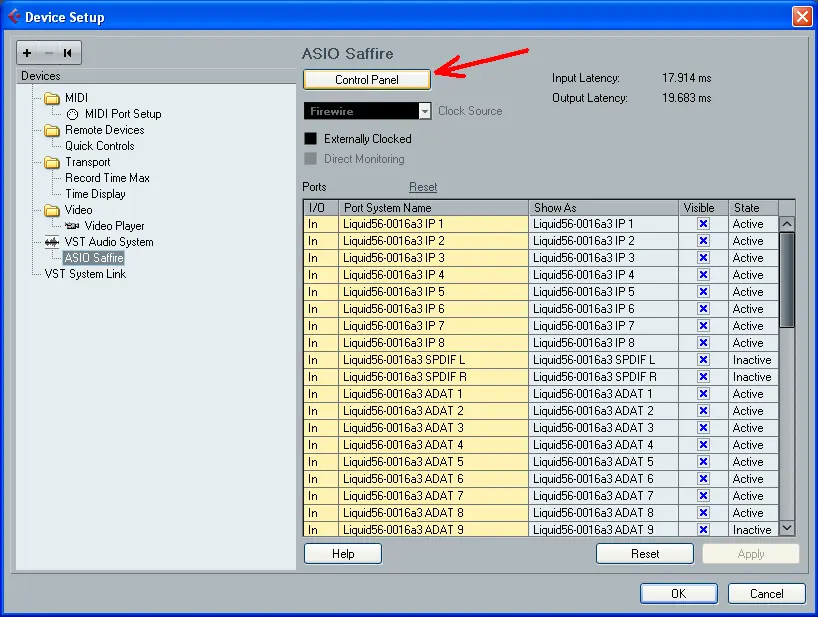Select the Liquid56-0016a3 IP 3 port system name
Screen dimensions: 818x617
pyautogui.click(x=434, y=258)
